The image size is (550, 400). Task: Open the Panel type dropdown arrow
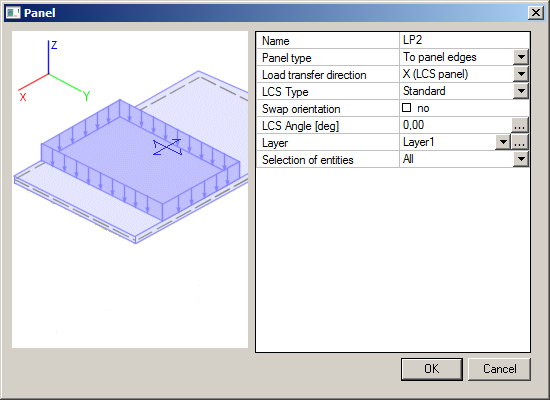[x=521, y=57]
